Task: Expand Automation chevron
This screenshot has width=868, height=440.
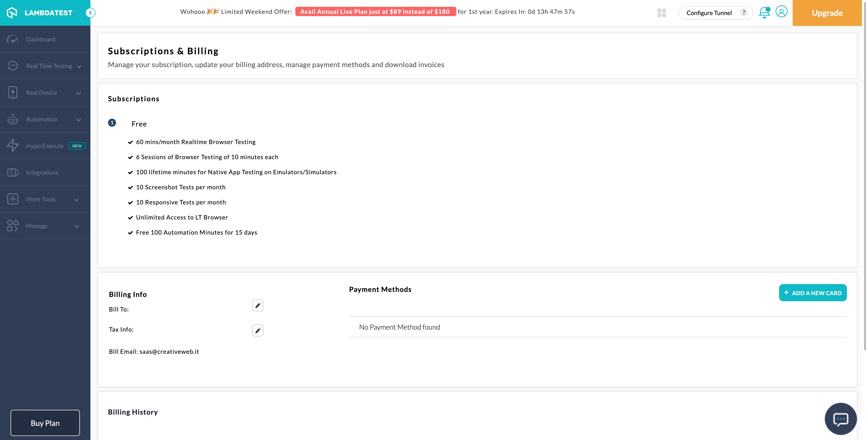Action: point(79,120)
